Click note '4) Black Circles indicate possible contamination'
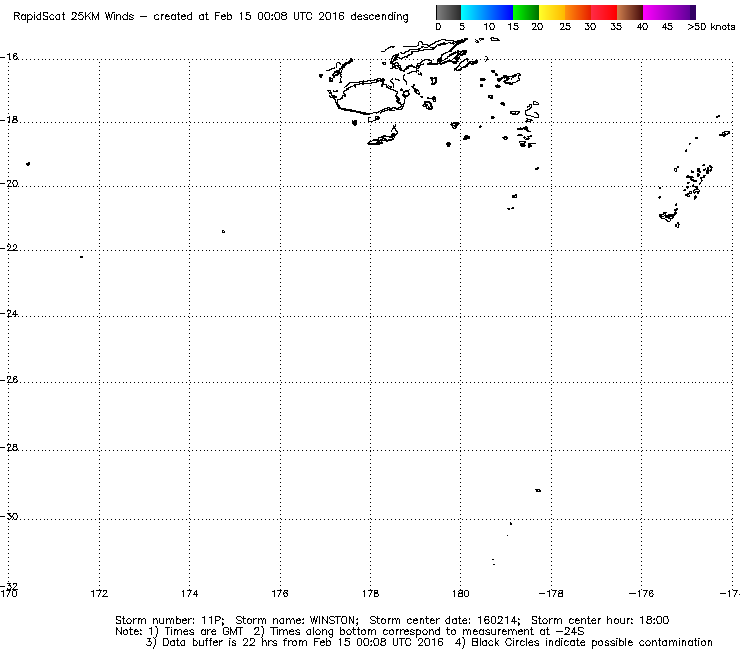740x650 pixels. click(x=584, y=643)
